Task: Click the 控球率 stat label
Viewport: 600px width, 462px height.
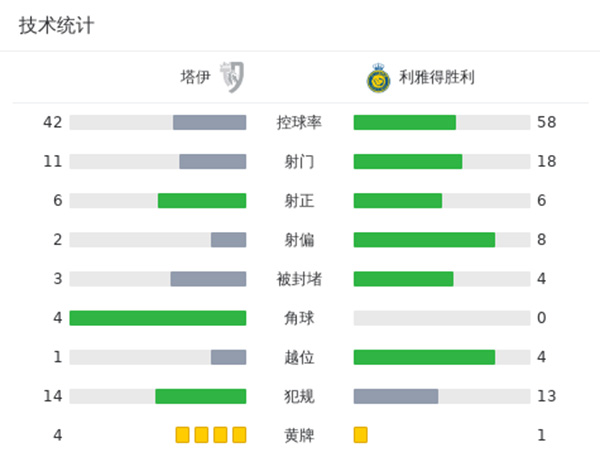Action: [x=299, y=123]
